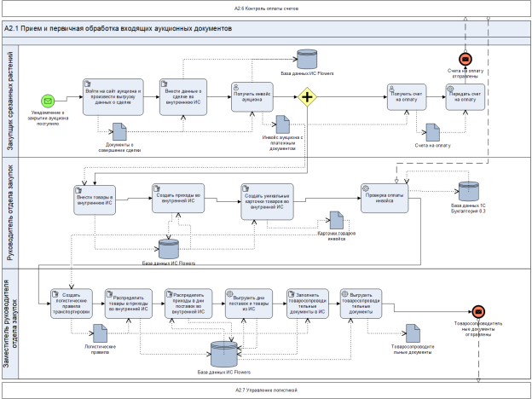Select task 'Создать уникальные карточки товаров'
This screenshot has width=532, height=399.
pyautogui.click(x=268, y=201)
